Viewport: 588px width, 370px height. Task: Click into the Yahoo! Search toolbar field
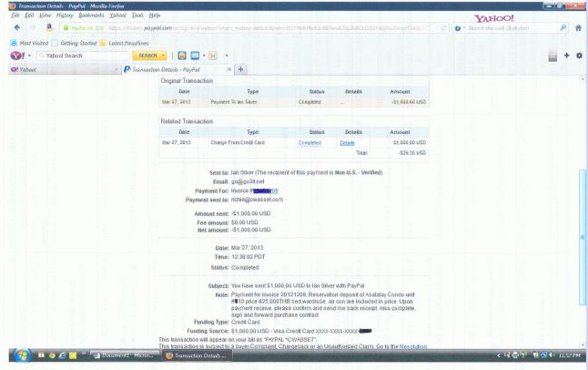pyautogui.click(x=84, y=56)
